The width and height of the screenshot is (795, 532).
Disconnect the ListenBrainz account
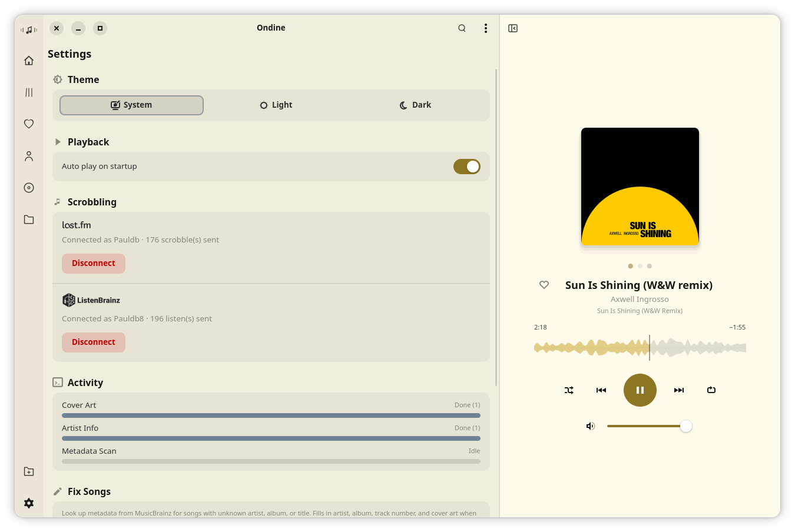click(x=94, y=342)
